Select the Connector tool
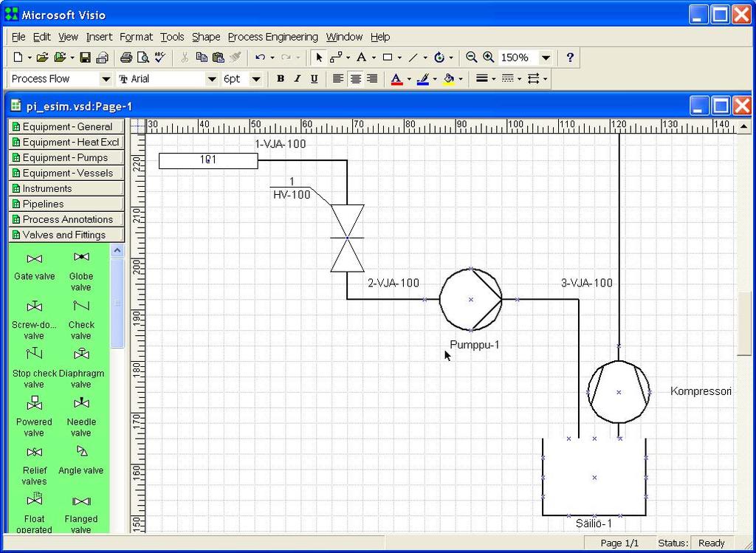This screenshot has height=553, width=756. click(x=336, y=58)
